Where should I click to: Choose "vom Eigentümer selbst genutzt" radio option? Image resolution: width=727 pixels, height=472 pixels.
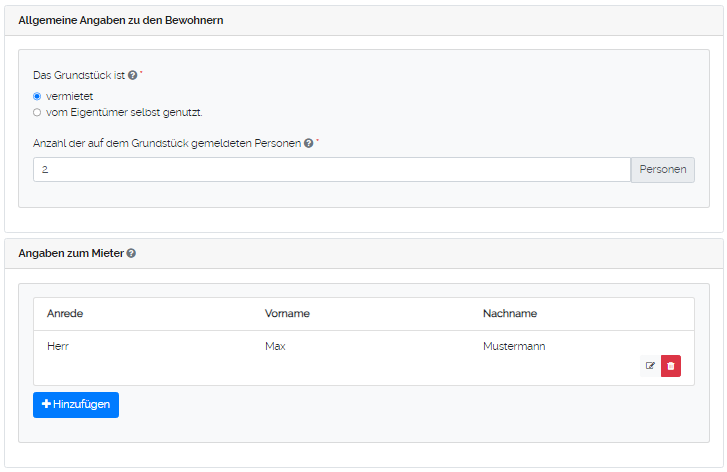pos(37,112)
